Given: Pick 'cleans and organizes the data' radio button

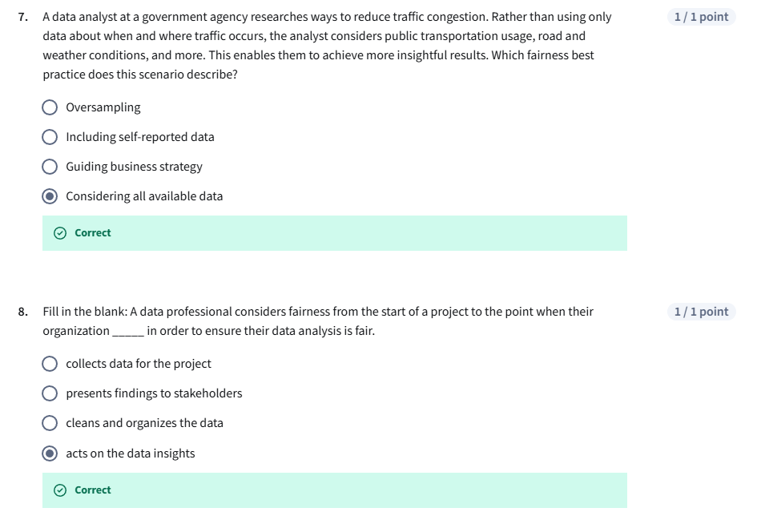Looking at the screenshot, I should click(x=50, y=423).
